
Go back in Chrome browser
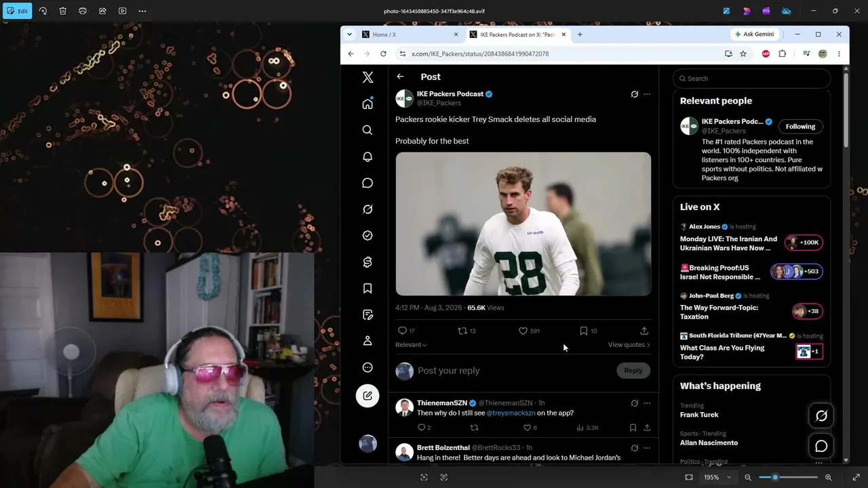pyautogui.click(x=351, y=54)
